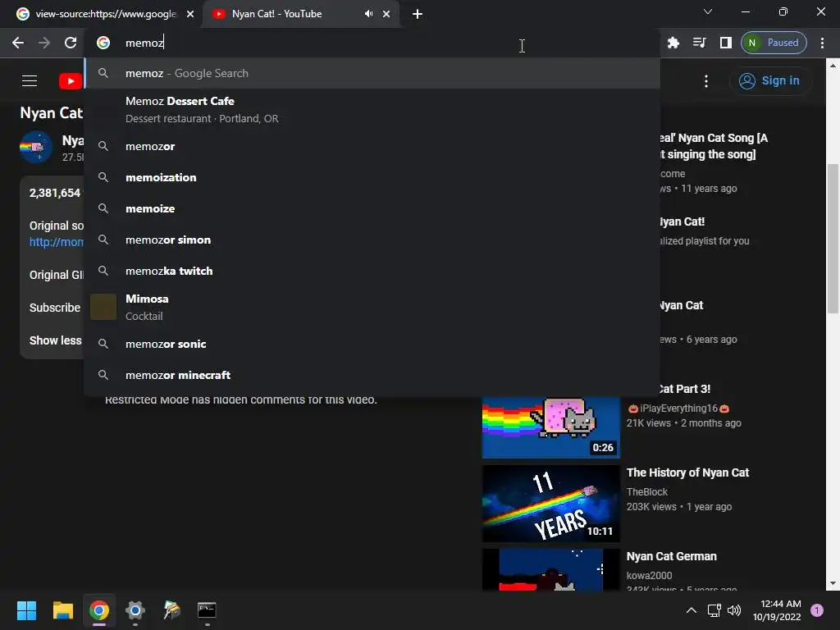The width and height of the screenshot is (840, 630).
Task: Select 'memoz - Google Search' suggestion
Action: [372, 73]
